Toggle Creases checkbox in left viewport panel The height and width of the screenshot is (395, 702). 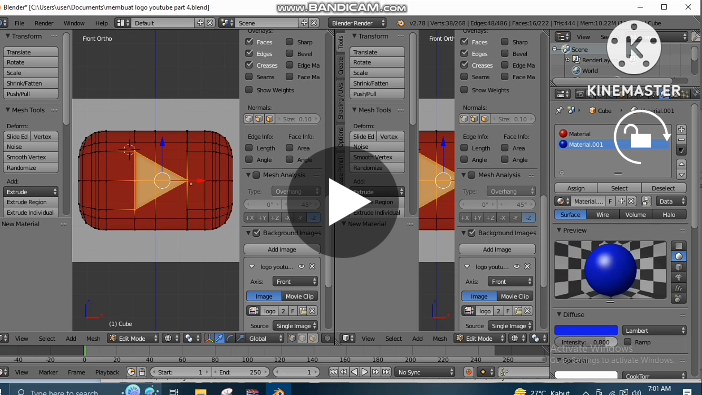pyautogui.click(x=249, y=65)
